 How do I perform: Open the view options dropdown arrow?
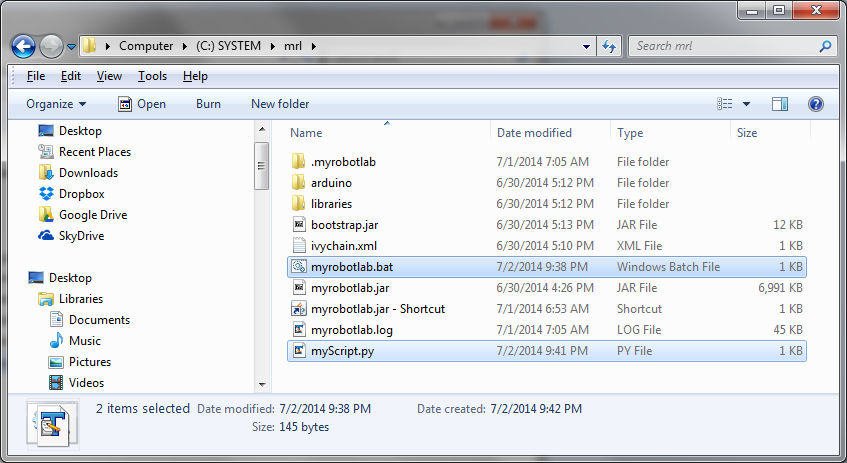[746, 104]
